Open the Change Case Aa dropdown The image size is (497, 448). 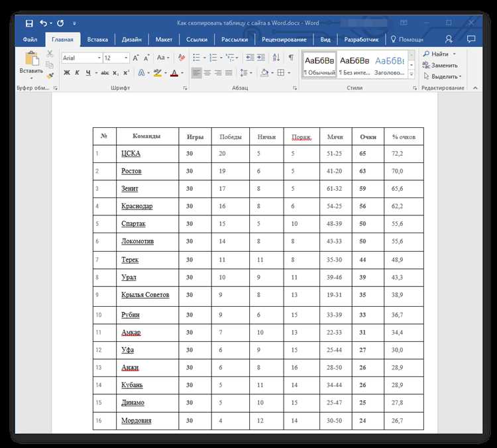(163, 58)
